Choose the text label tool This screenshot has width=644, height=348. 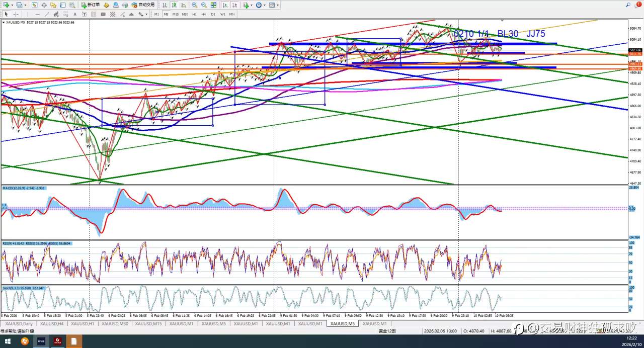75,14
